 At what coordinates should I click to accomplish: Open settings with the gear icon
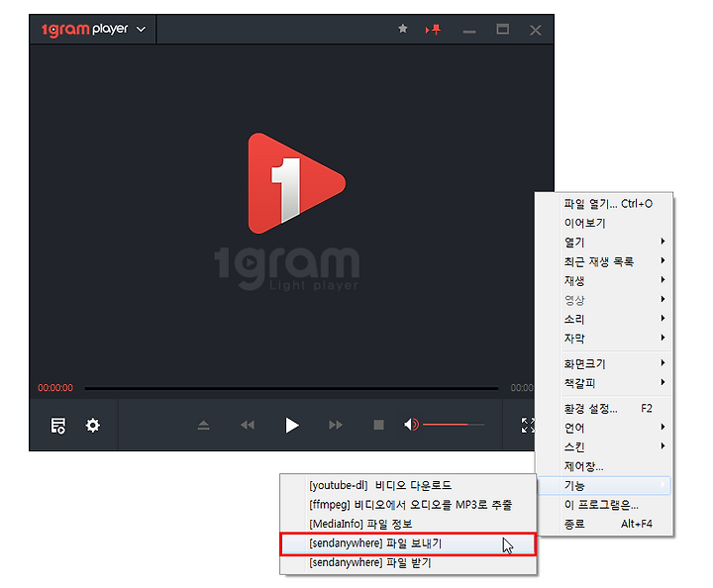[93, 426]
